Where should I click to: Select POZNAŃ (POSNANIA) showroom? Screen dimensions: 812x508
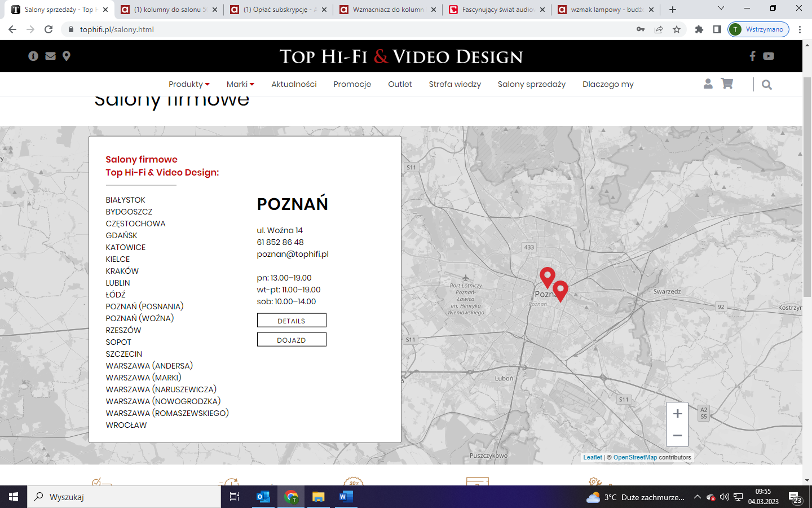144,306
